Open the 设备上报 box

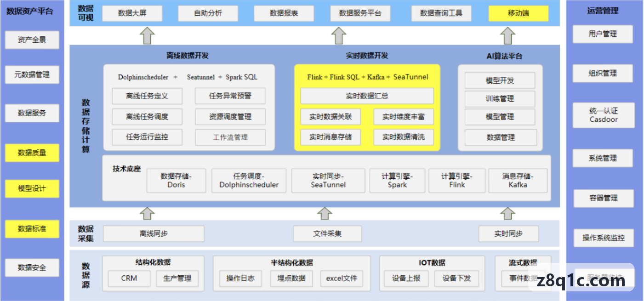[406, 278]
